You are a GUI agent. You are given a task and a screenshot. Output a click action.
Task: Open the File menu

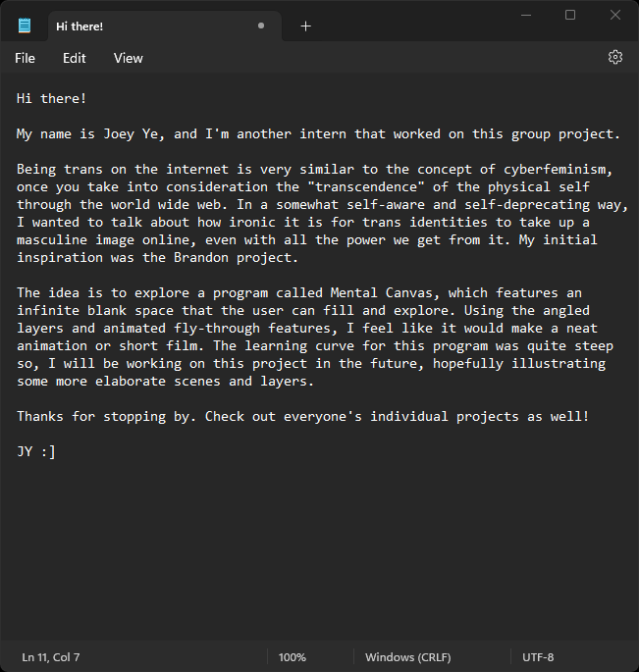click(25, 58)
